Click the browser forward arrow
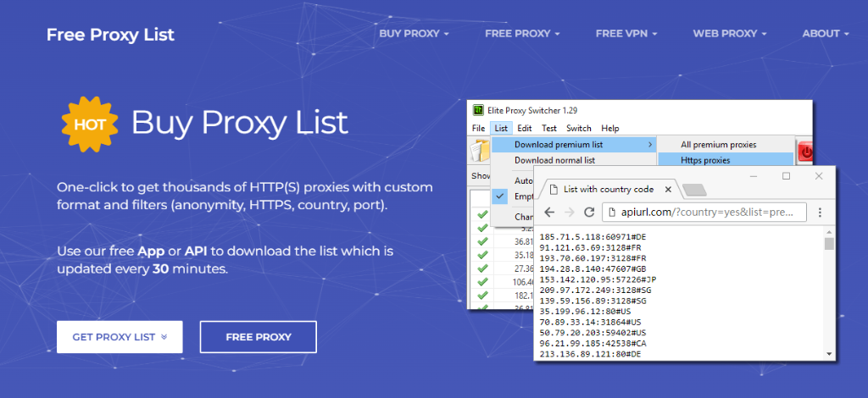 tap(569, 213)
